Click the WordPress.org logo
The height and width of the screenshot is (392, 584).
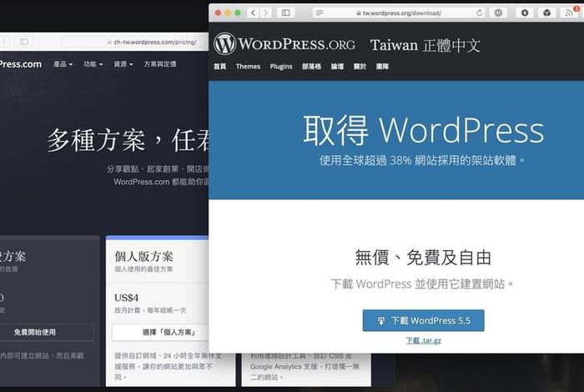coord(284,44)
